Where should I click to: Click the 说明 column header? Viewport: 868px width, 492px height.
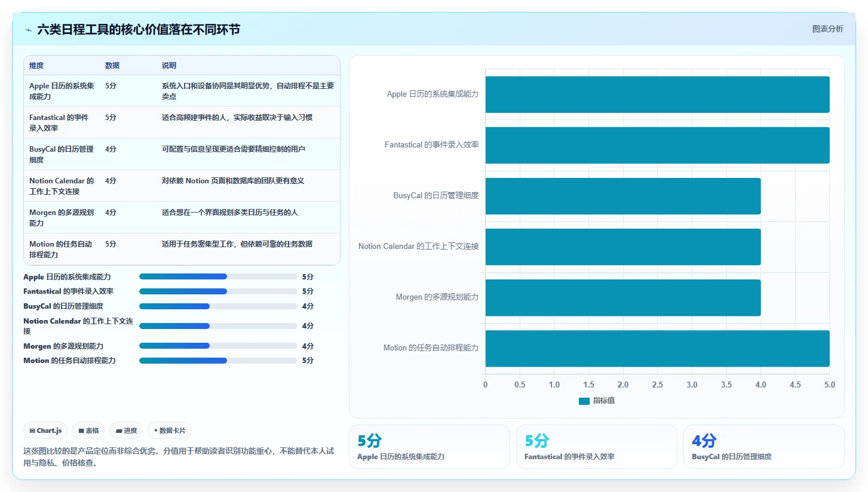(x=169, y=66)
